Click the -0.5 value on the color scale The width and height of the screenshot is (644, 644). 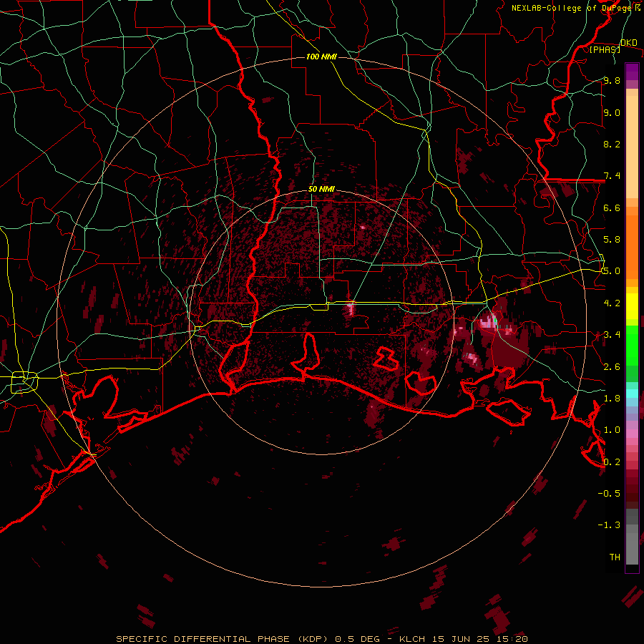609,494
